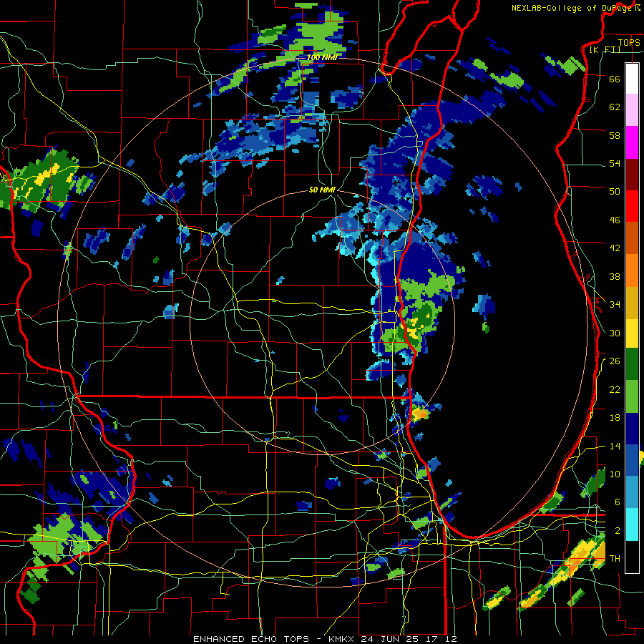The image size is (644, 644).
Task: Click the 10 value on the scale
Action: pyautogui.click(x=615, y=474)
